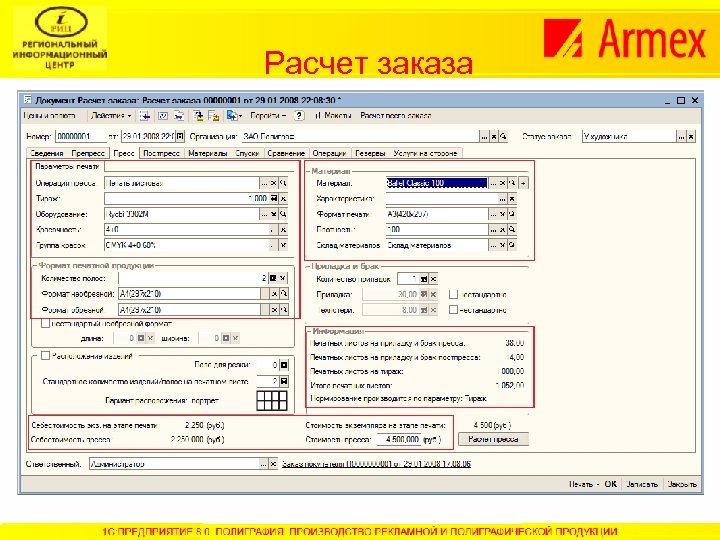Open selection for Статус заказа field

(681, 136)
